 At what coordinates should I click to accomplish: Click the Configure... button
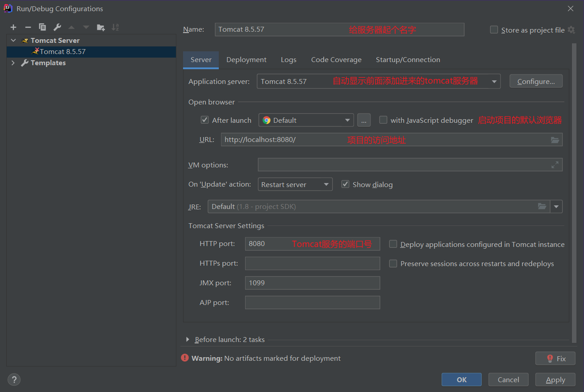pyautogui.click(x=536, y=81)
